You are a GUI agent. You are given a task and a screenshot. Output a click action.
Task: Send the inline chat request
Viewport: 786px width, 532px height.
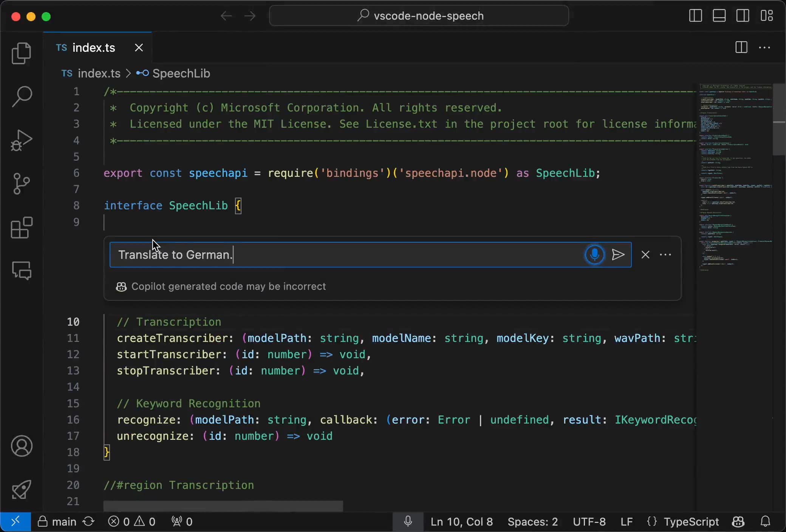pos(618,255)
